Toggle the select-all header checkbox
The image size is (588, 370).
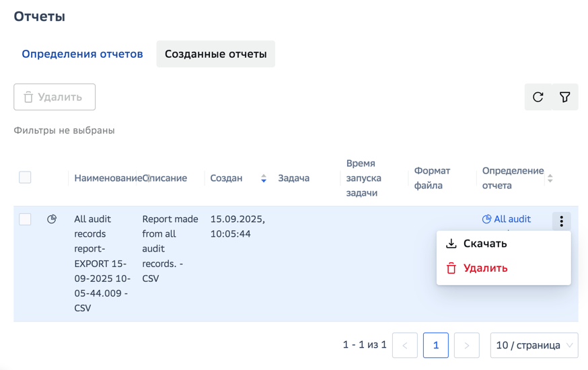[25, 178]
